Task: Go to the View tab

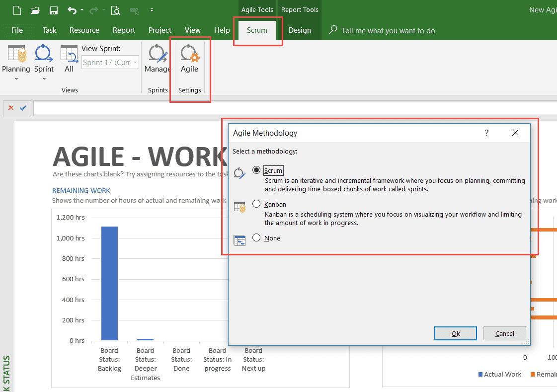Action: [x=192, y=30]
